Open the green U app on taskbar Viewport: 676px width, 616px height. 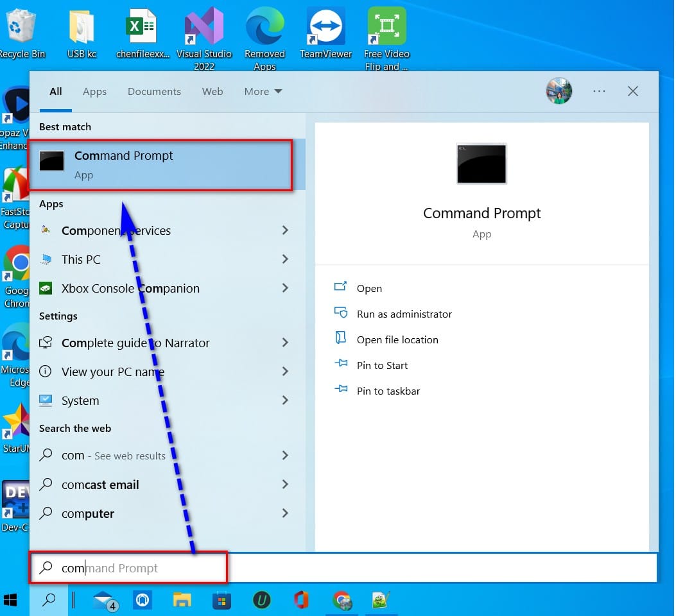(x=261, y=600)
